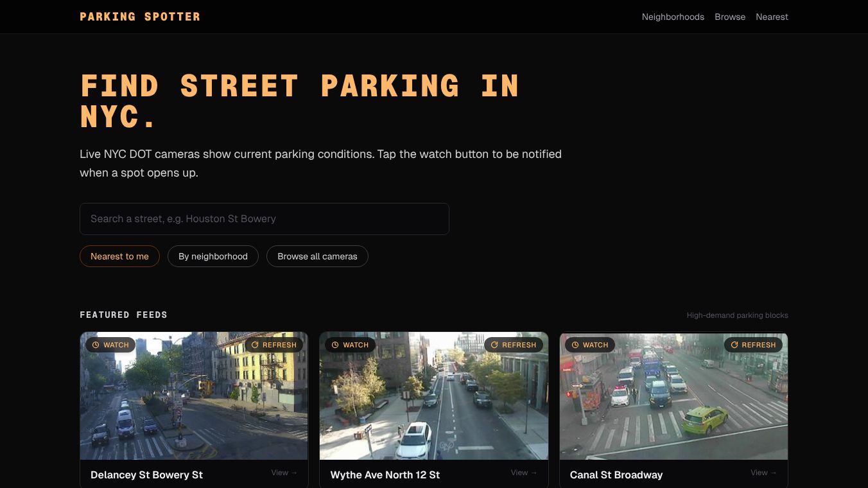Click the Featured Feeds heading
The height and width of the screenshot is (488, 868).
[x=123, y=315]
